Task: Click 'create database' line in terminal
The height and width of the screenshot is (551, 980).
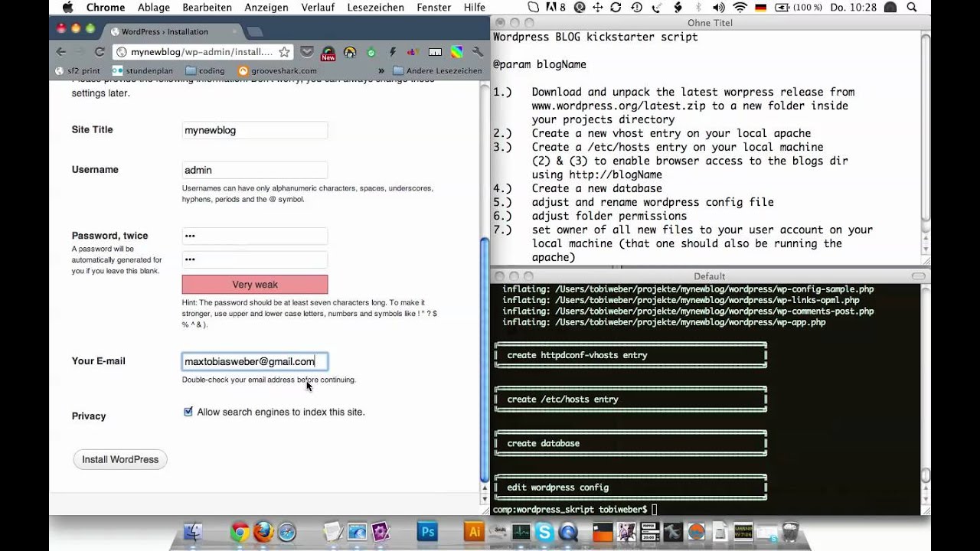Action: 543,443
